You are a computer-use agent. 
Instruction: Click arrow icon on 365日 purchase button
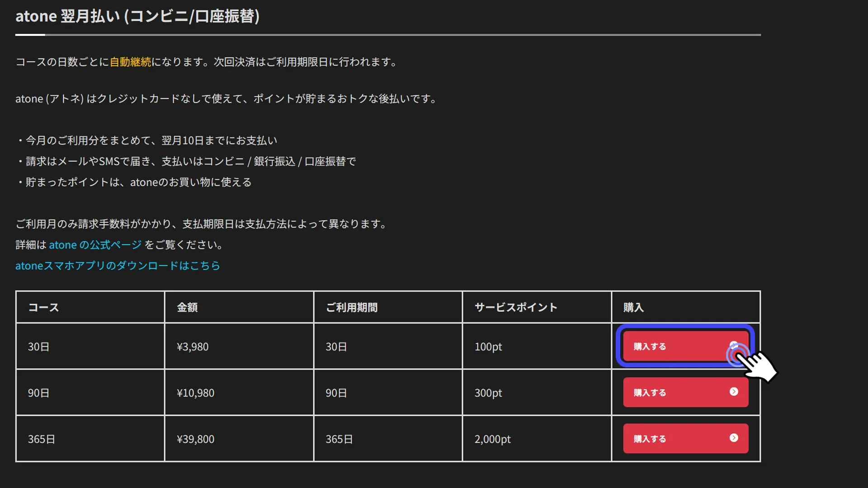[x=734, y=438]
